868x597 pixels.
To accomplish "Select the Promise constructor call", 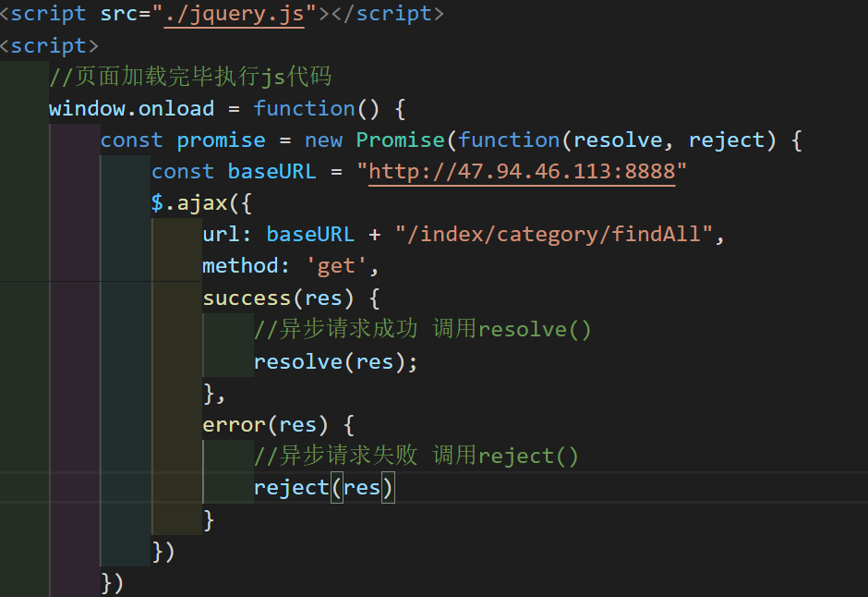I will [x=401, y=140].
